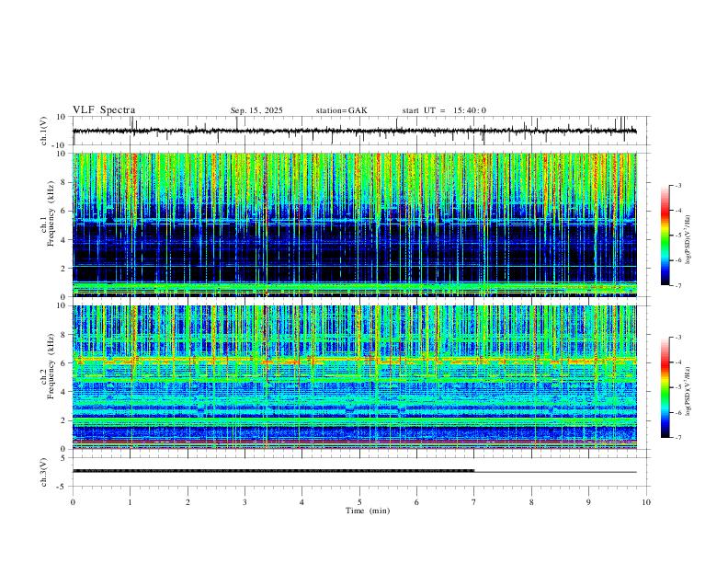Click the "6" kHz tick on ch.2 frequency axis

coord(64,363)
